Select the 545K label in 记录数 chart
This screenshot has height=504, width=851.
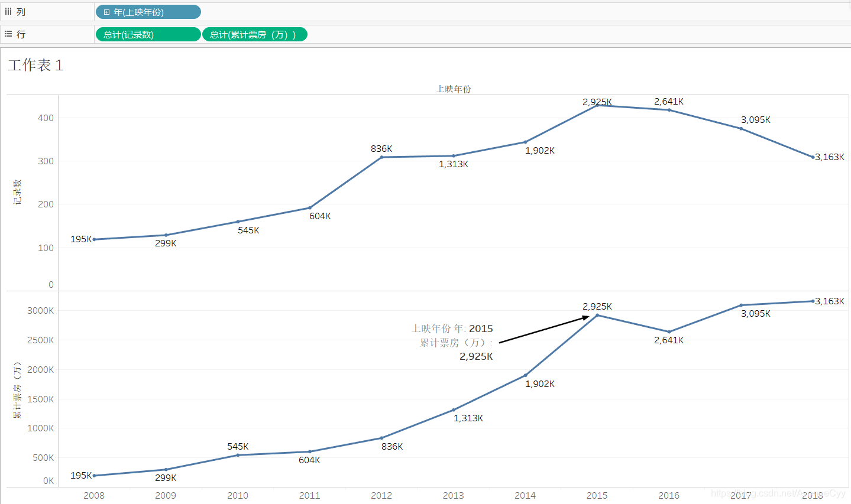pos(248,230)
